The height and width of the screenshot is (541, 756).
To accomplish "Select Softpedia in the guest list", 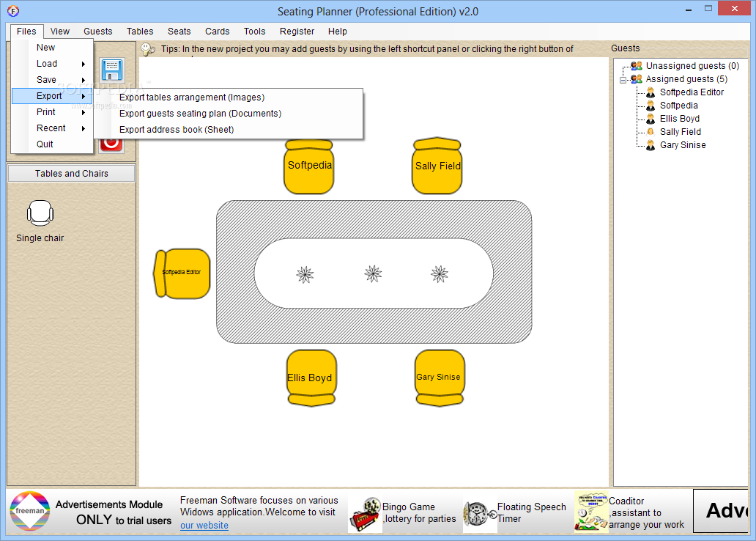I will click(679, 106).
